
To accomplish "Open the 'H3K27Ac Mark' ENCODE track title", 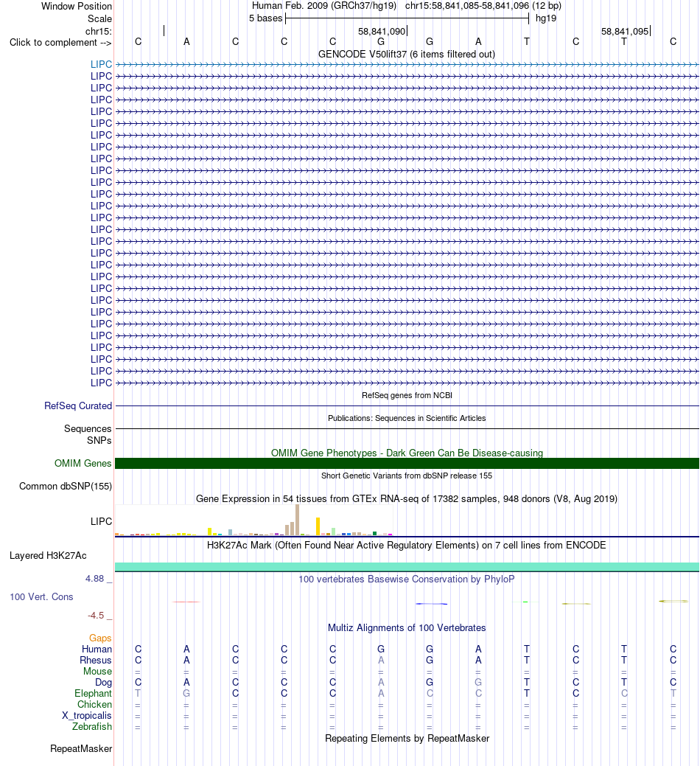I will [x=407, y=545].
